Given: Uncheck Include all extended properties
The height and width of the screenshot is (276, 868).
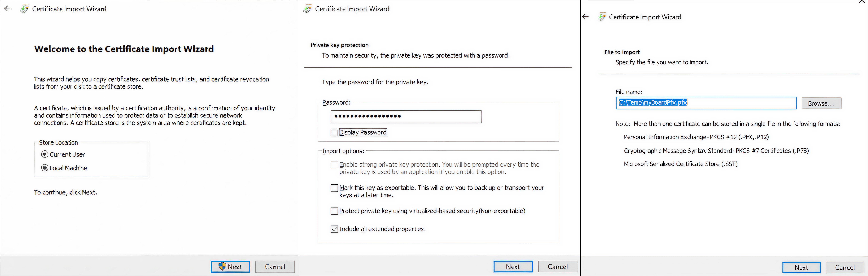Looking at the screenshot, I should pos(334,229).
